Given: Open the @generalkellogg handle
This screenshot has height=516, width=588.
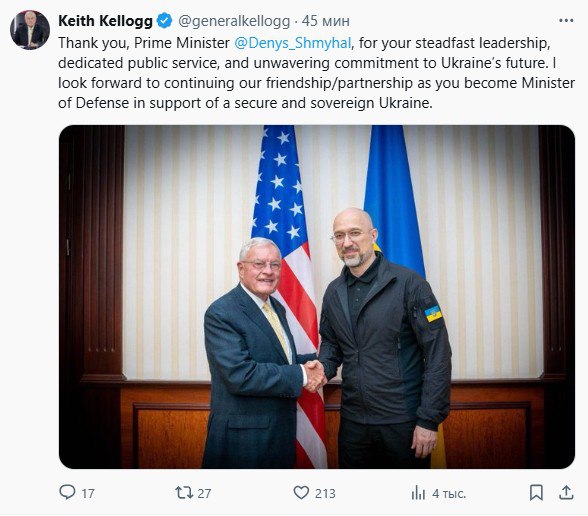Looking at the screenshot, I should click(234, 21).
